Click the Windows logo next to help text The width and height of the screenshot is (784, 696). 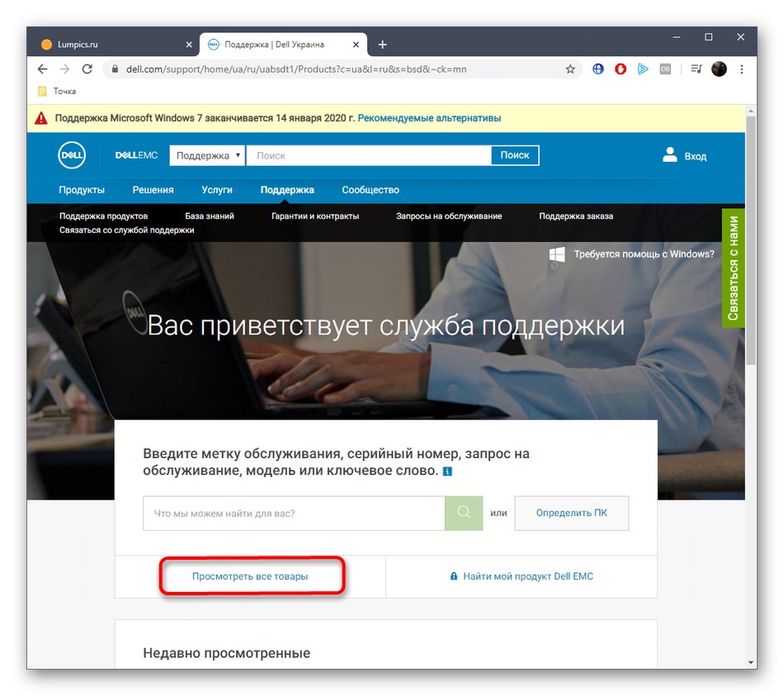556,254
